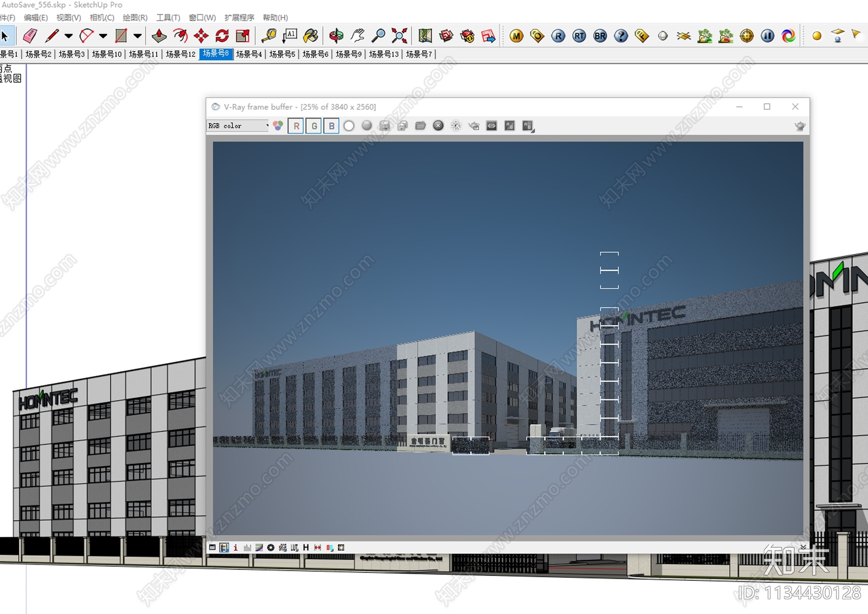The width and height of the screenshot is (868, 614).
Task: Select the Pencil line tool
Action: 52,36
